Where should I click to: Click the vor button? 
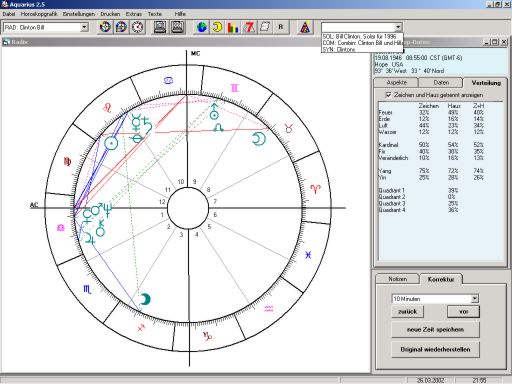pos(463,311)
